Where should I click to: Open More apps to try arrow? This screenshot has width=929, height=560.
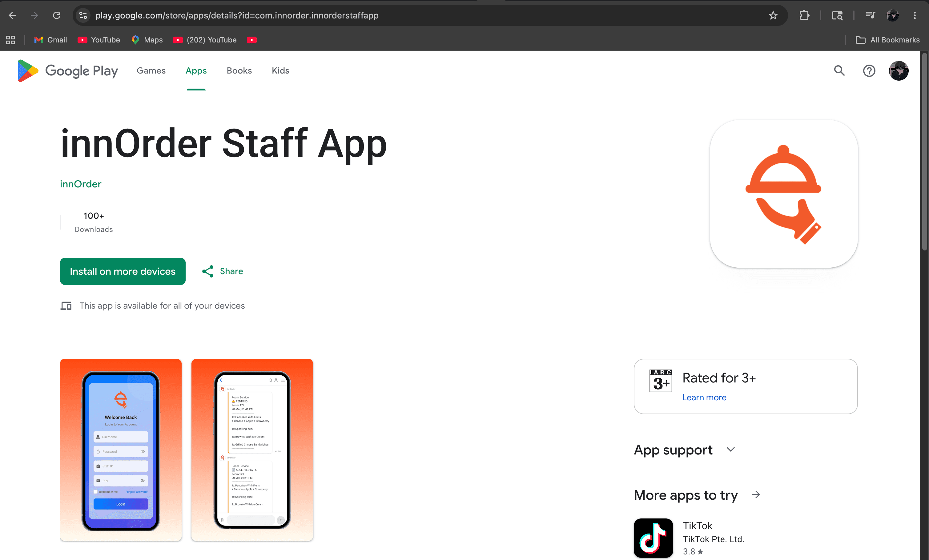(x=756, y=494)
